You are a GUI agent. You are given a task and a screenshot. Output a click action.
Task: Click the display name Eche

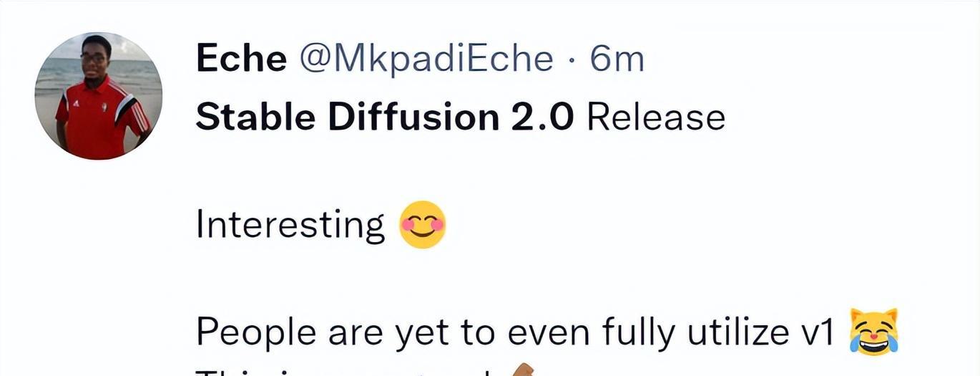pos(241,59)
